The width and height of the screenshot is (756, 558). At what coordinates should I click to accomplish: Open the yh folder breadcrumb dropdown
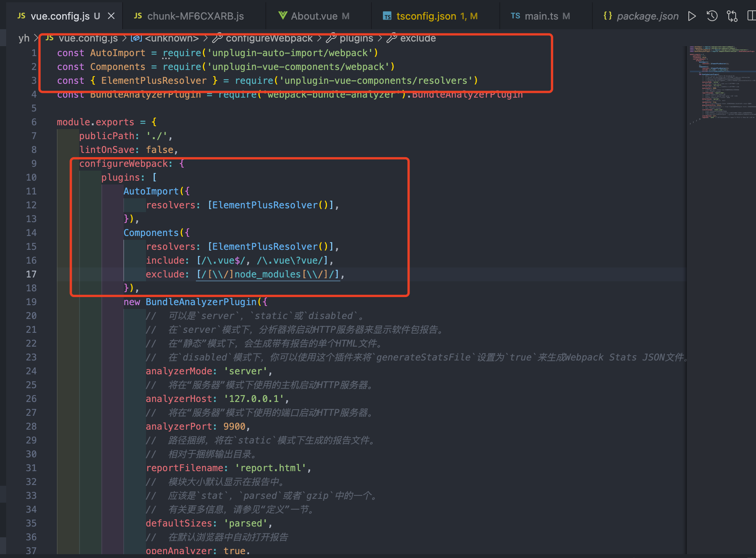(24, 38)
